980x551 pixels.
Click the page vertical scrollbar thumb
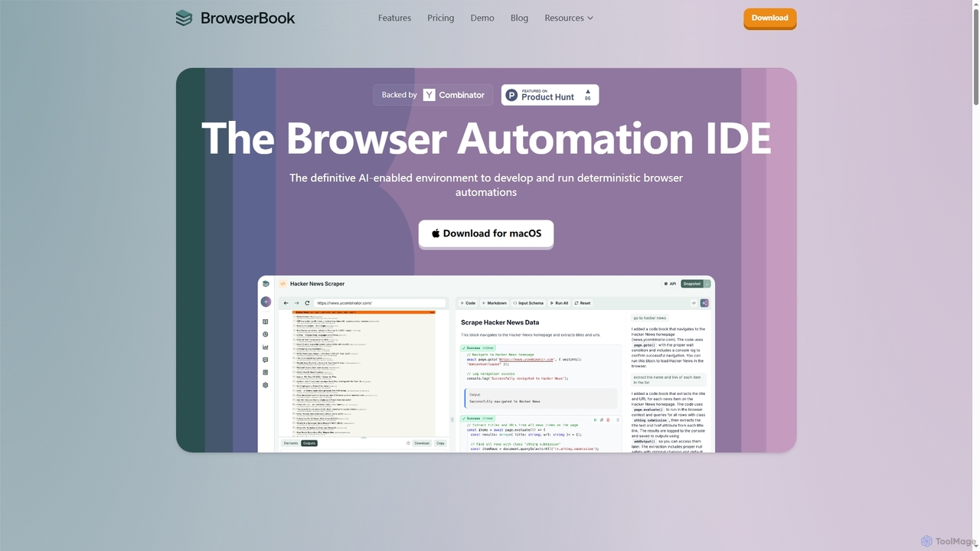pos(975,55)
